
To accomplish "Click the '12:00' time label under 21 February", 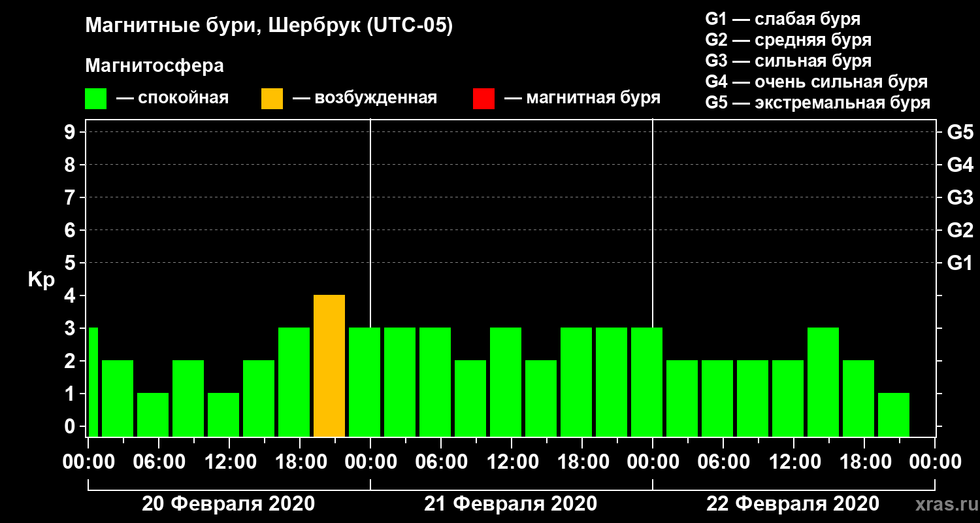I will (512, 462).
